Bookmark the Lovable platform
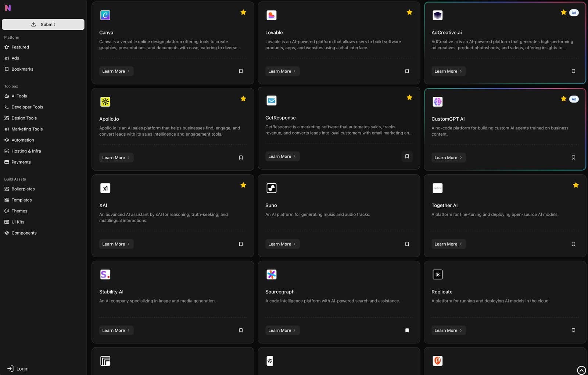588x375 pixels. [407, 71]
